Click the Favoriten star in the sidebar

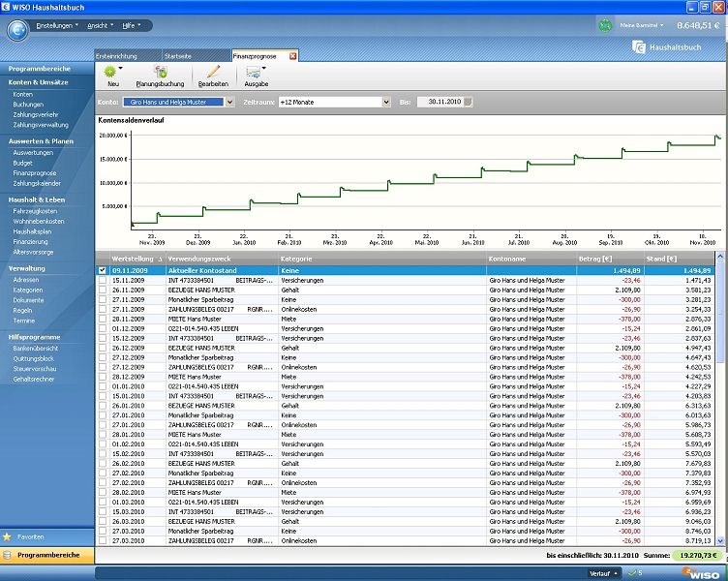[8, 535]
